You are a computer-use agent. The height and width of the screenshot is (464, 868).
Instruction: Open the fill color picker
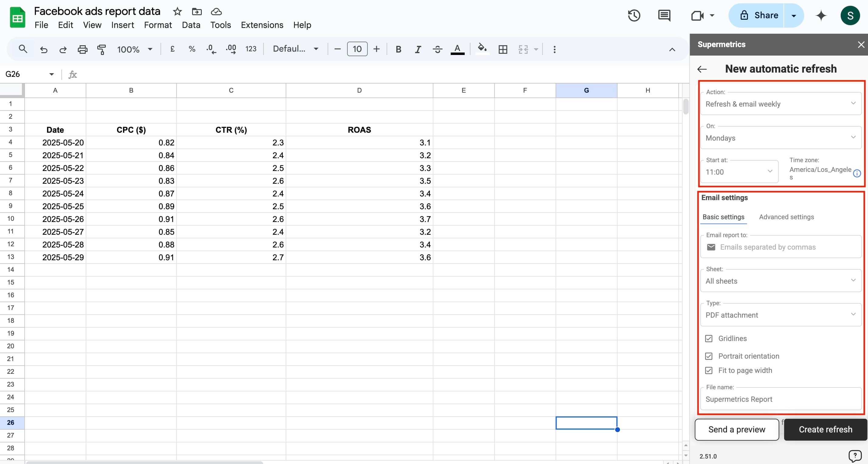pos(482,49)
